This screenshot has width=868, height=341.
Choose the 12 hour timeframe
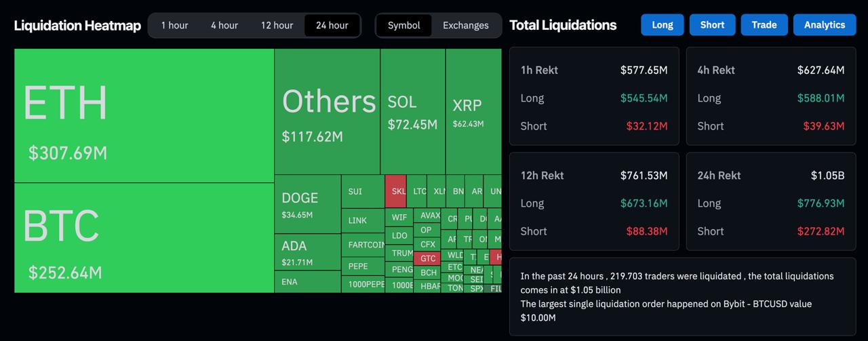(277, 25)
